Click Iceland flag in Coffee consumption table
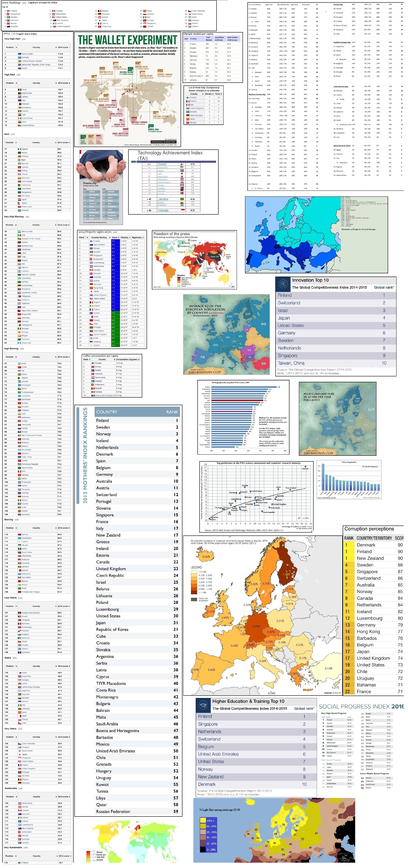Screen dimensions: 408x868 click(93, 370)
